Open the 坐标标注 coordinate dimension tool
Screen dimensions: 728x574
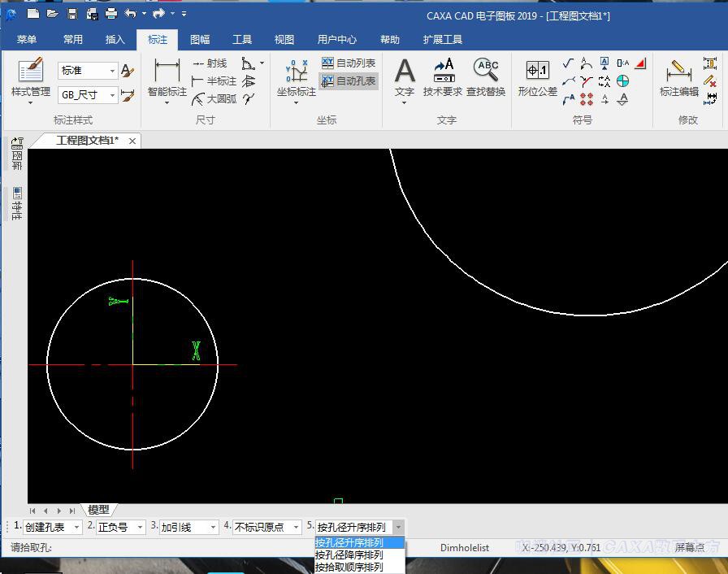296,72
